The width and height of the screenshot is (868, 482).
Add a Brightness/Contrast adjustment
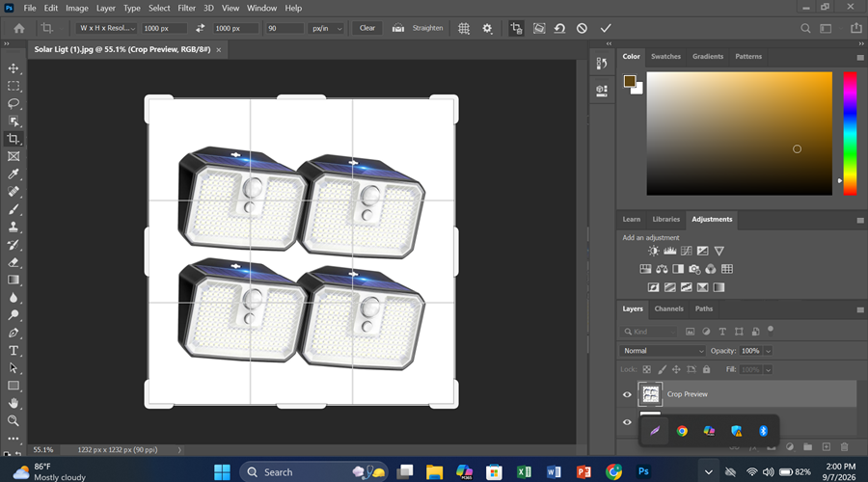(654, 252)
